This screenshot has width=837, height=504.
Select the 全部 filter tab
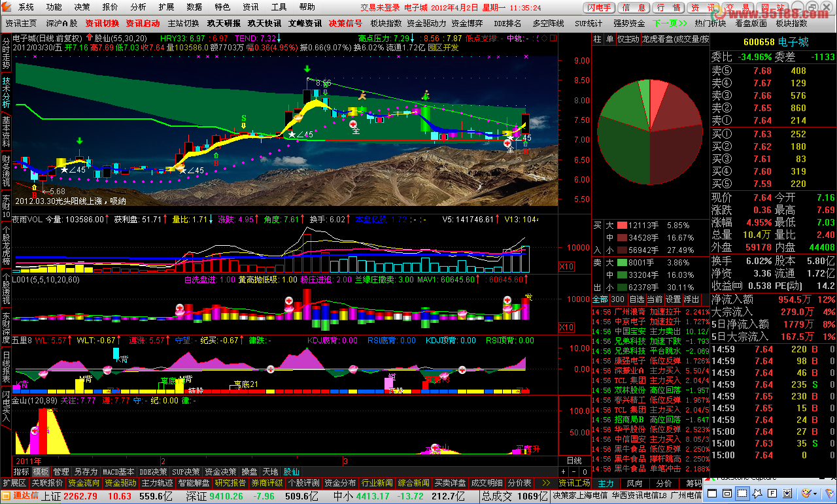point(600,299)
